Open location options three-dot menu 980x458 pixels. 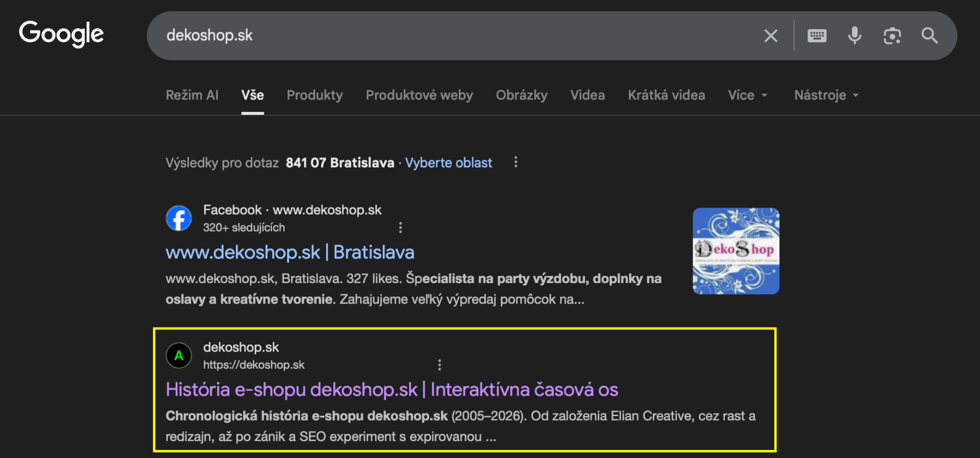coord(516,162)
